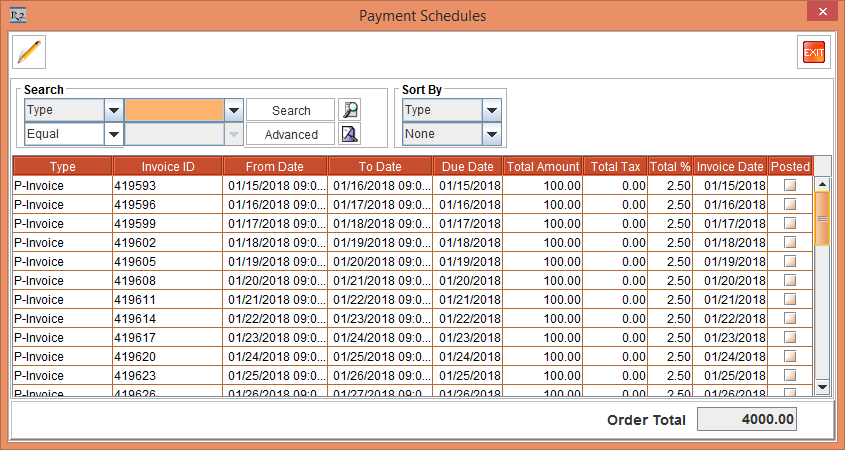Click the Invoice ID column header
The image size is (845, 450).
click(167, 166)
